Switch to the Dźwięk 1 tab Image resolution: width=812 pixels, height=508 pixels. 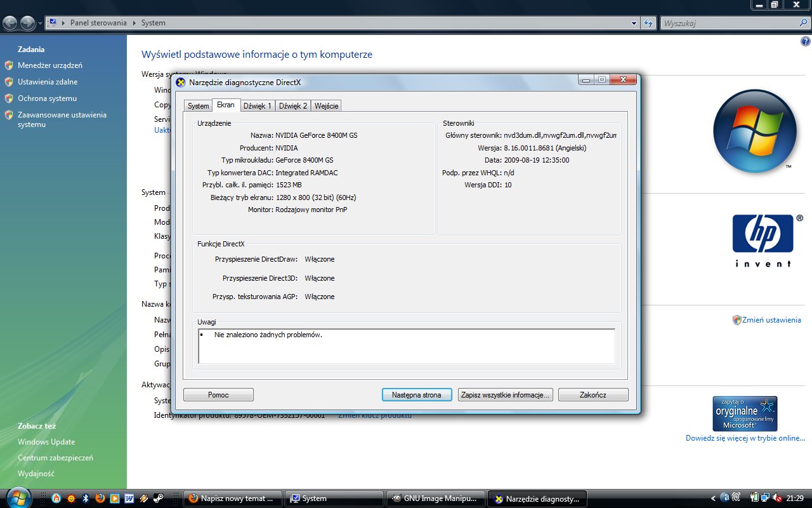(x=258, y=106)
